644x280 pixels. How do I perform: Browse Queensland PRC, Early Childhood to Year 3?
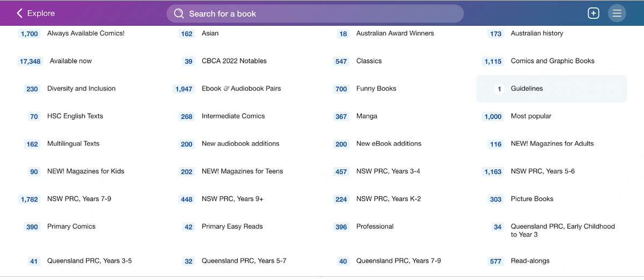(x=562, y=231)
